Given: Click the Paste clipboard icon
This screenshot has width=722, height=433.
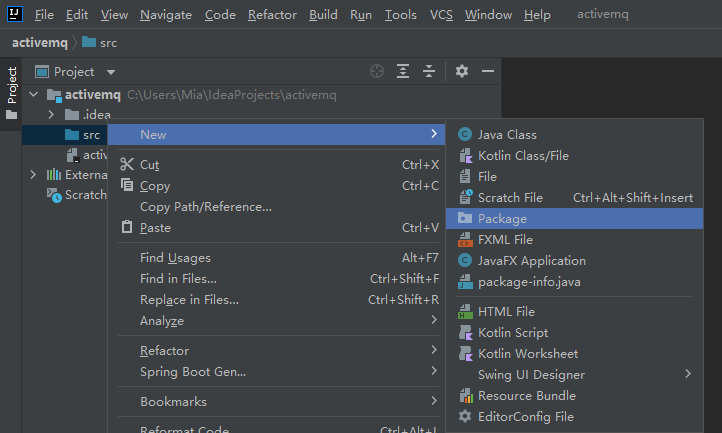Looking at the screenshot, I should [x=127, y=227].
